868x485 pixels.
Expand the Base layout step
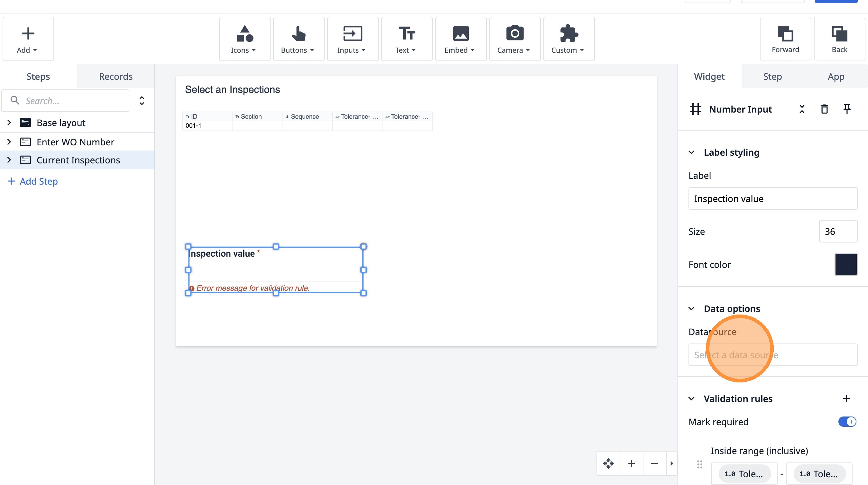pyautogui.click(x=9, y=123)
